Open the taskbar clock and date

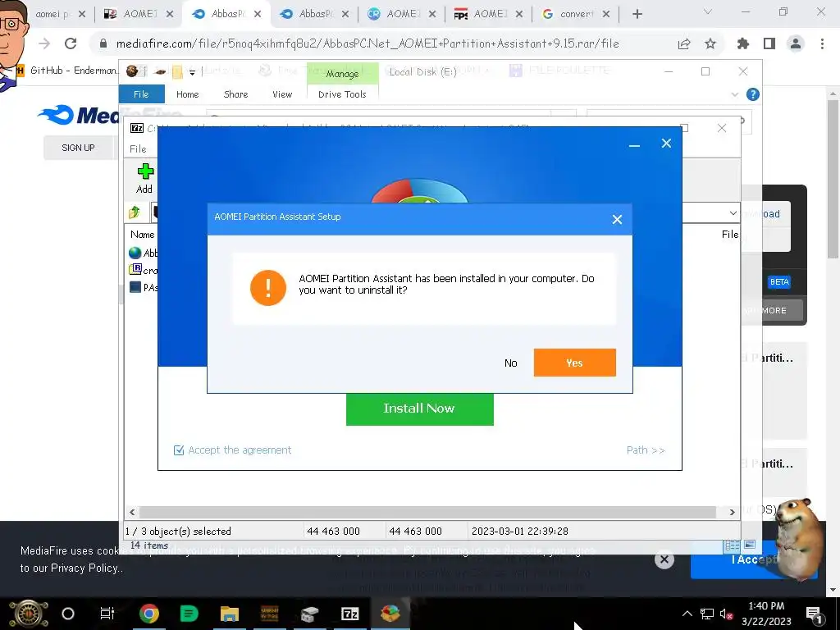tap(766, 614)
